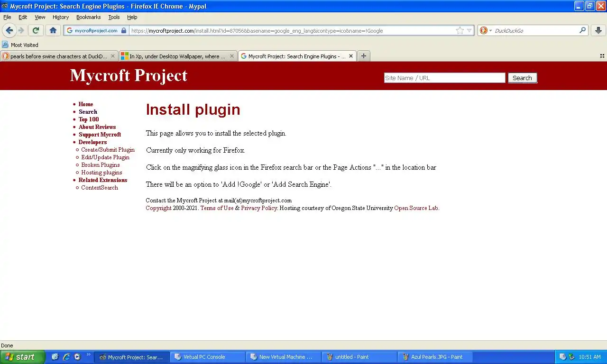Switch to Azul Pearls.JPG - Paint window
Viewport: 607px width, 364px height.
pyautogui.click(x=435, y=357)
